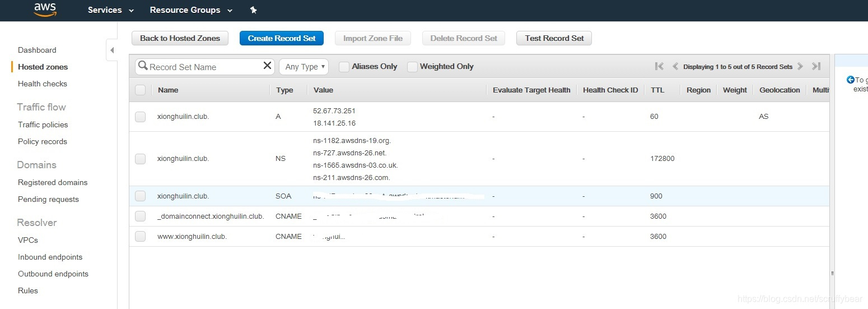
Task: Open the Any Type filter dropdown
Action: tap(304, 67)
